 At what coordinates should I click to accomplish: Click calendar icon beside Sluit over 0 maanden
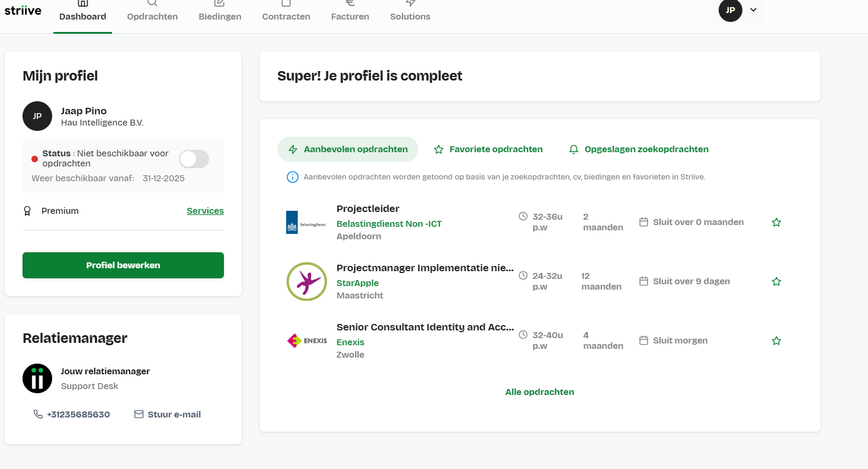click(x=643, y=222)
